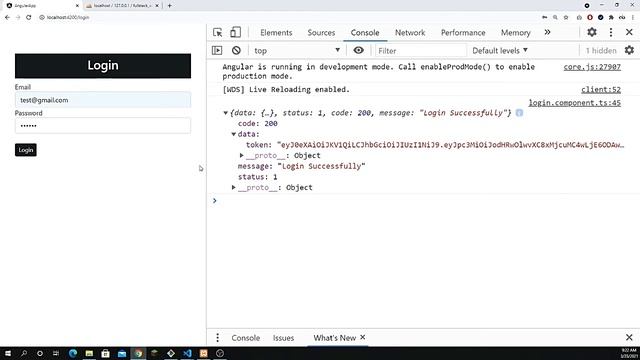The width and height of the screenshot is (640, 360).
Task: Expand the __proto__ under the data object
Action: (x=242, y=156)
